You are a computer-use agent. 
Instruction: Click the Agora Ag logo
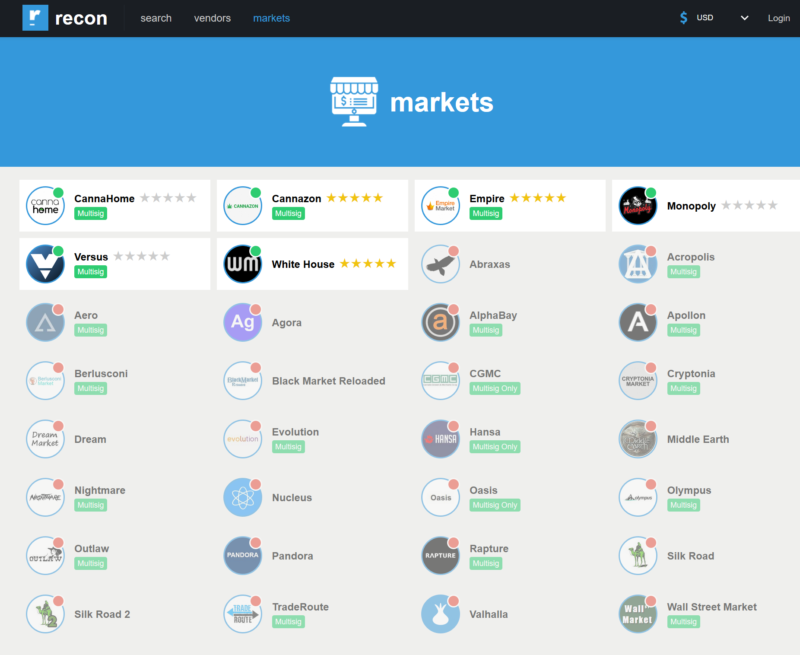tap(243, 322)
